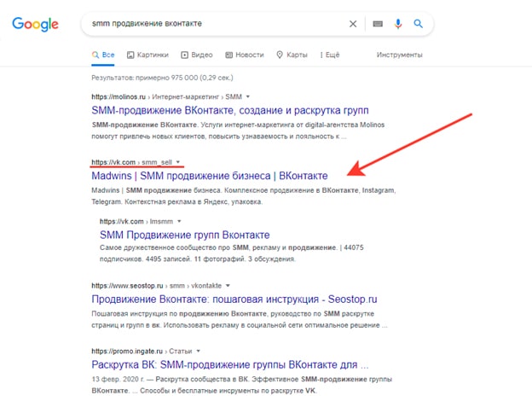Click the https://vk.com › smm_sell breadcrumb
Screen dimensions: 532x407
tap(131, 162)
